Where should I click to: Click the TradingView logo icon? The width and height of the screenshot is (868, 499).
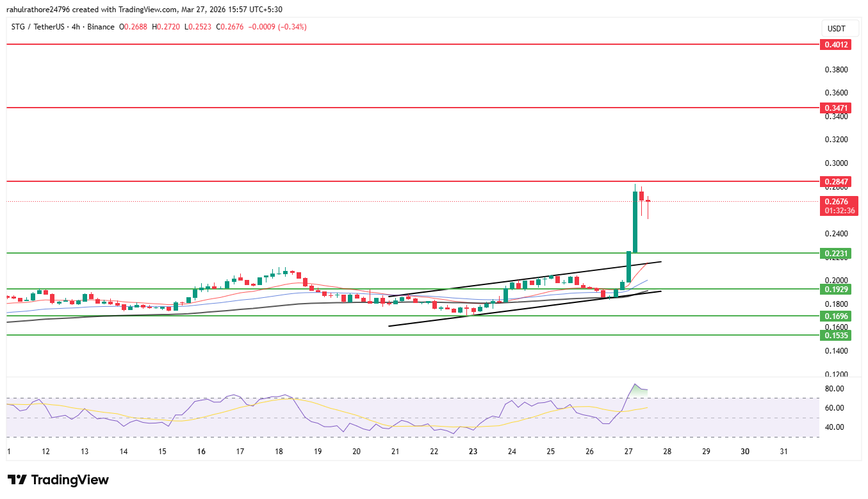[17, 480]
